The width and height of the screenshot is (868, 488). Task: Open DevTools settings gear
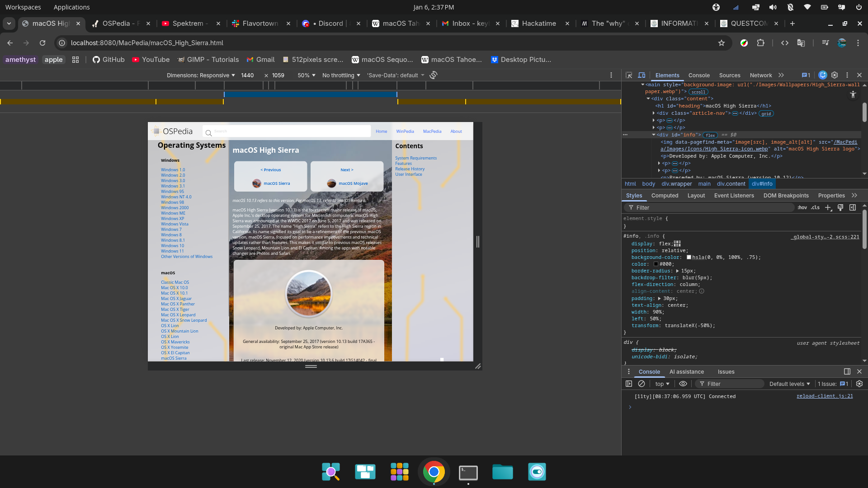(835, 75)
